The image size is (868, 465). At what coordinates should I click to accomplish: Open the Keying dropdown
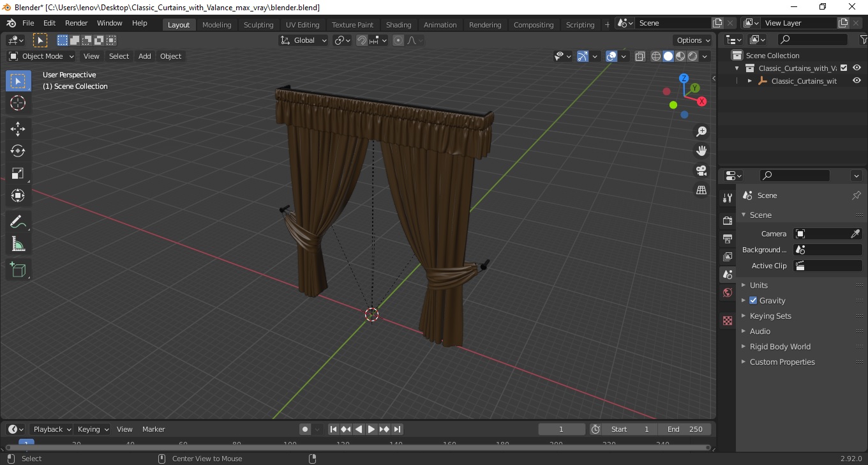(x=93, y=429)
